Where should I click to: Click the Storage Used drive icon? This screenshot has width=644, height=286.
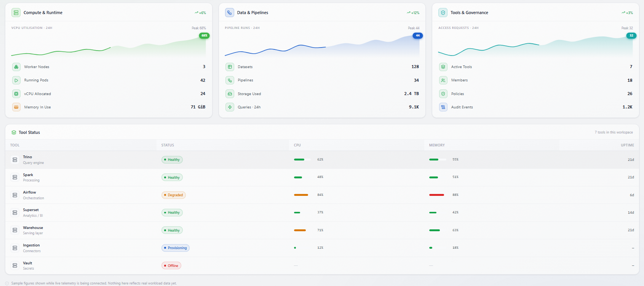tap(230, 94)
